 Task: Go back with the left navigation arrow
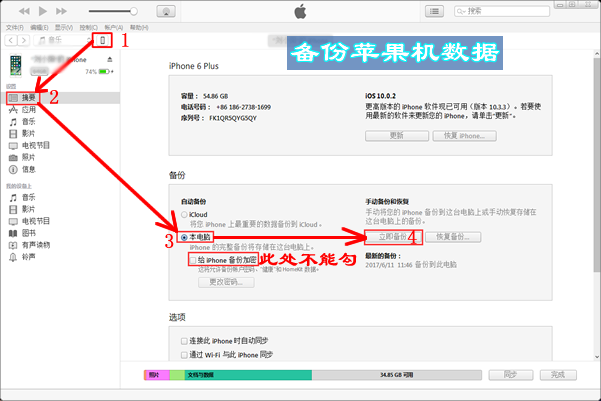[x=11, y=40]
